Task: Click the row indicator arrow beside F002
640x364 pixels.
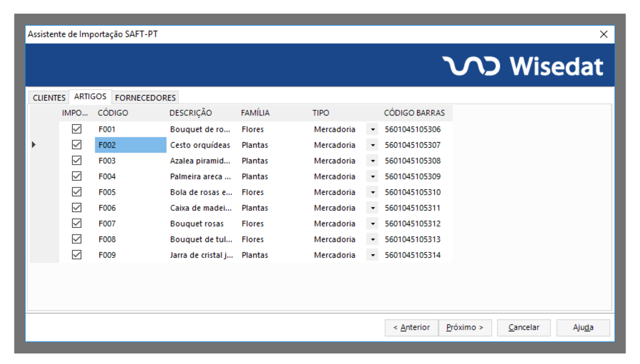Action: click(x=34, y=145)
